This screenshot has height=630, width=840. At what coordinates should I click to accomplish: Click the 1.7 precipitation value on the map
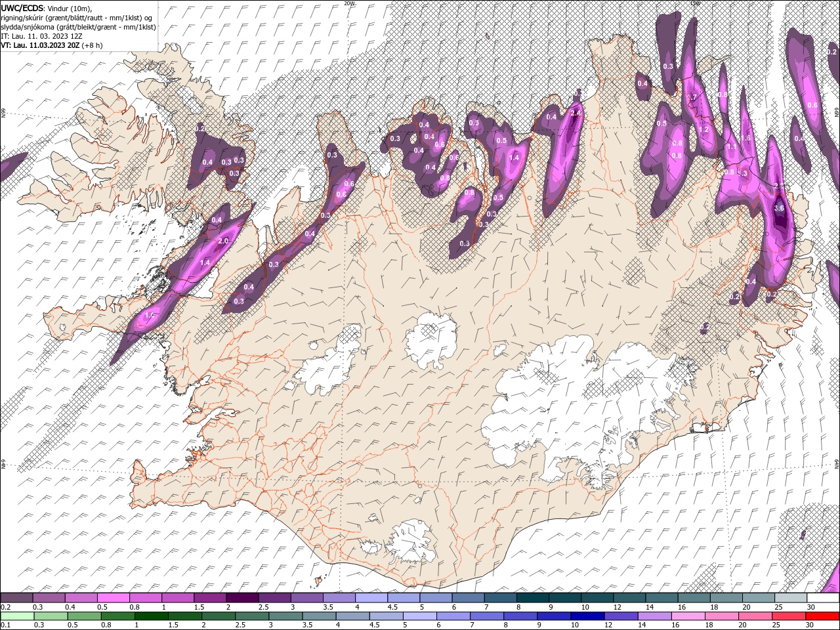click(691, 97)
